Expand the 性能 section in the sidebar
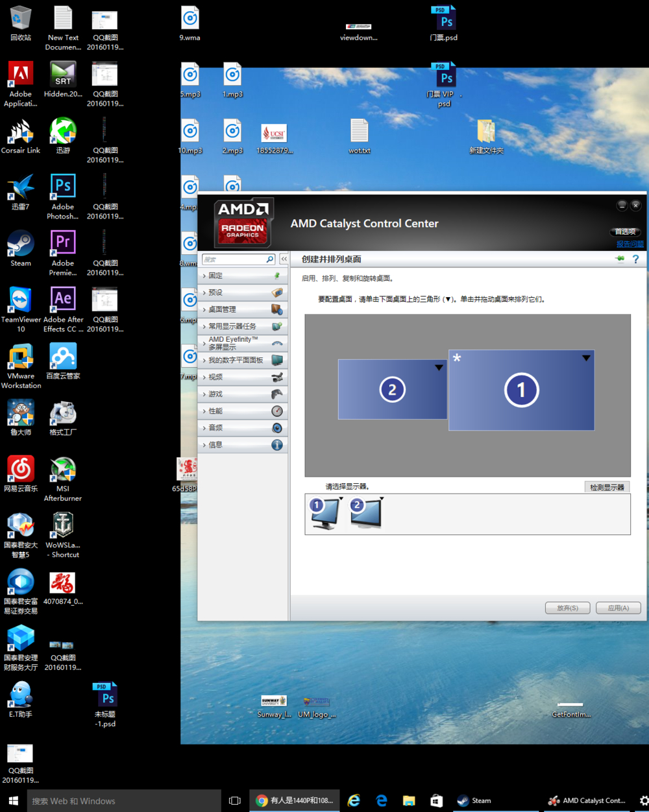This screenshot has width=649, height=812. pyautogui.click(x=243, y=411)
